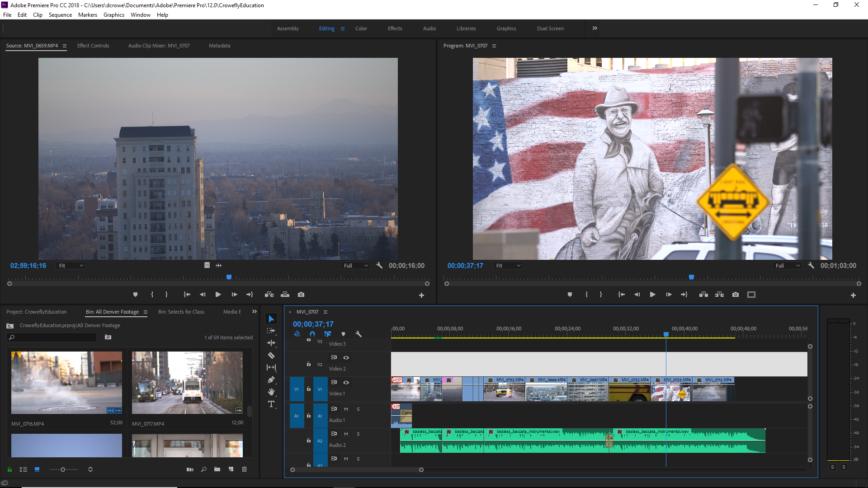This screenshot has width=868, height=488.
Task: Open timeline display settings wrench
Action: tap(359, 334)
